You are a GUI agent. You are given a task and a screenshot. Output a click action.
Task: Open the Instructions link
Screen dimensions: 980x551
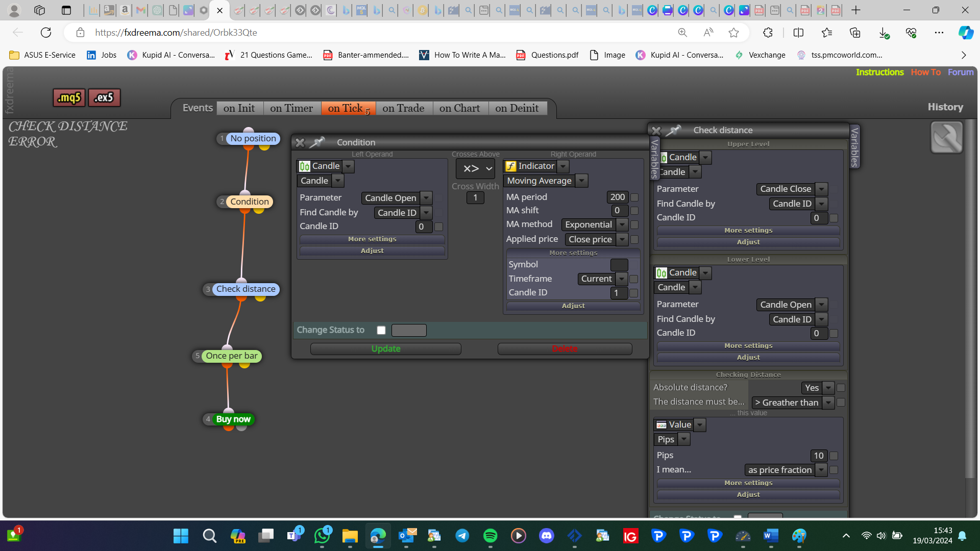click(x=880, y=72)
